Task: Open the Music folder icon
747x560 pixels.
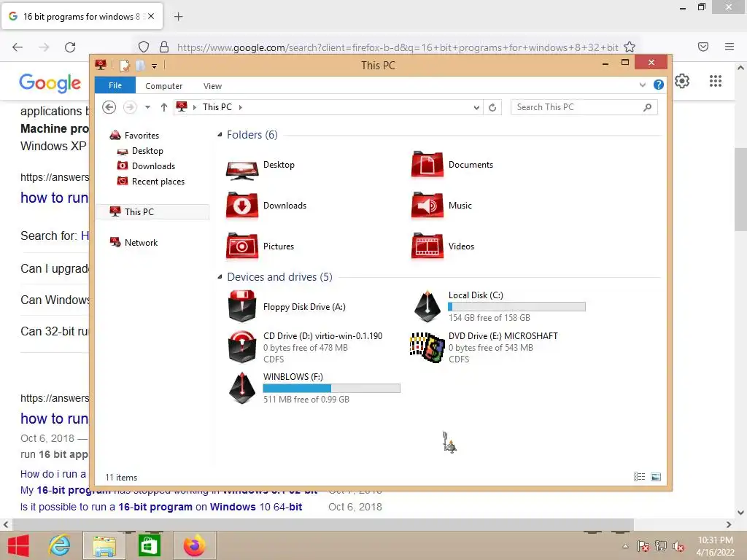Action: (427, 206)
